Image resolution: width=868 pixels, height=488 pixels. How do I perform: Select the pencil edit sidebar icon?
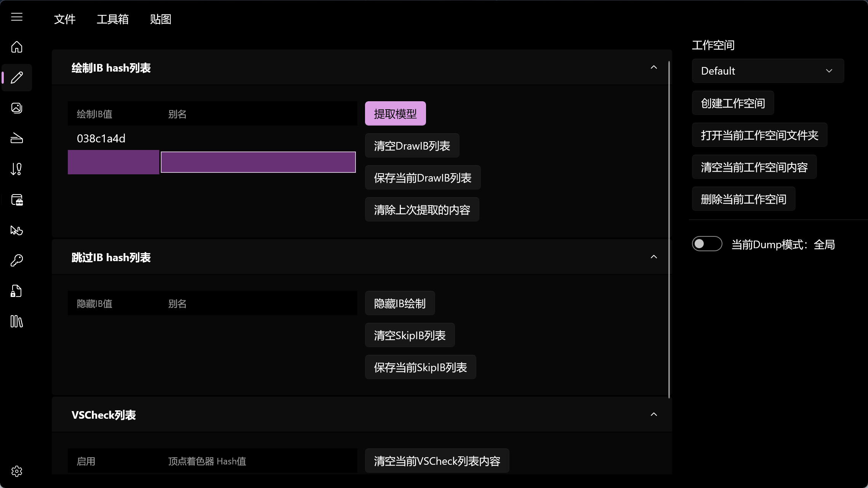coord(17,78)
